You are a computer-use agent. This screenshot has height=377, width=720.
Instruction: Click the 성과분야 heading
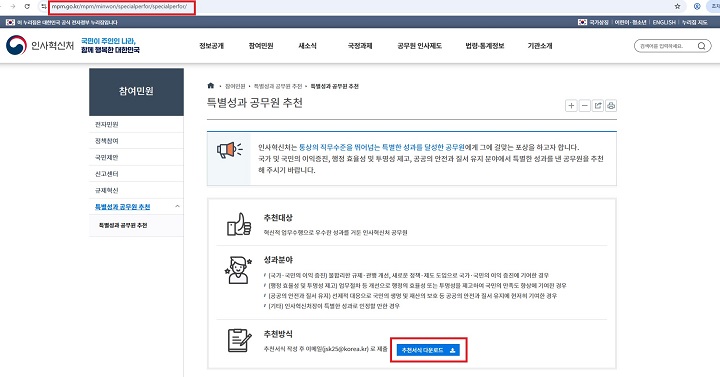[x=278, y=260]
